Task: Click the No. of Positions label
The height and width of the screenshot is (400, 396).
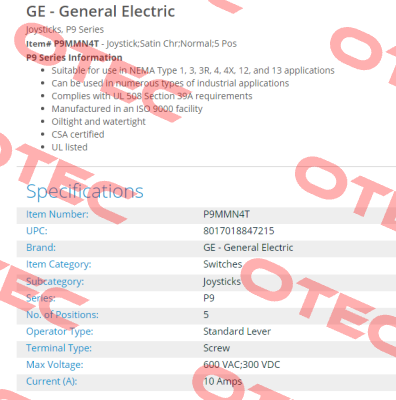Action: pos(62,315)
